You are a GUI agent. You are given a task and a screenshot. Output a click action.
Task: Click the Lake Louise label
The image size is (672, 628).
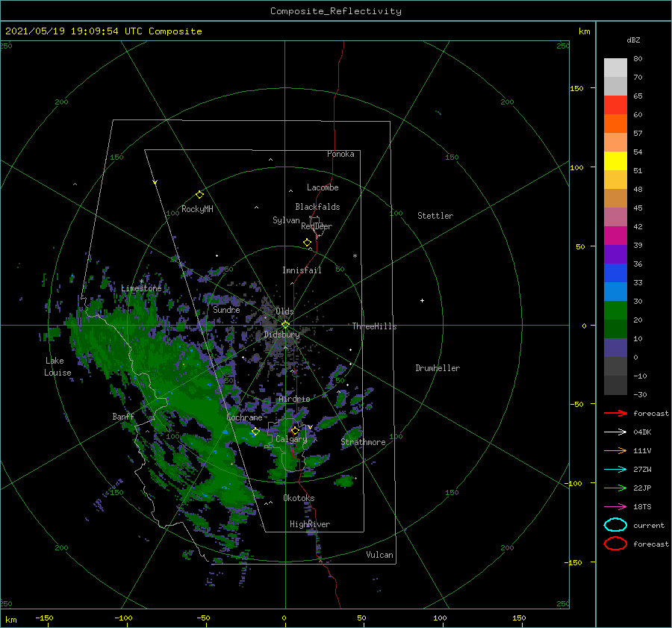point(57,367)
